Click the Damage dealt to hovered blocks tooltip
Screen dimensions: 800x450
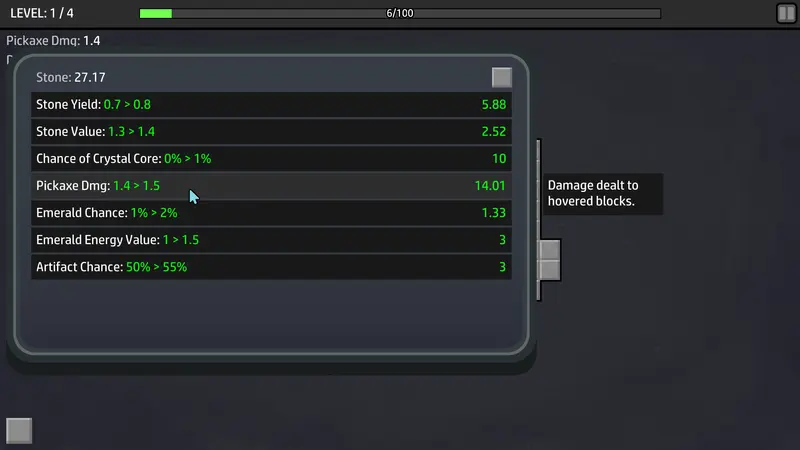coord(603,193)
